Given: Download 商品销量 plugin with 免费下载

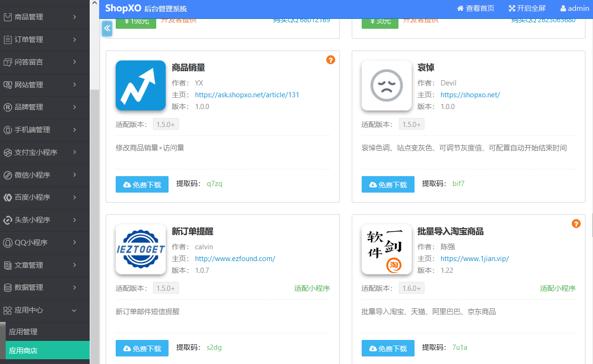Looking at the screenshot, I should (142, 185).
